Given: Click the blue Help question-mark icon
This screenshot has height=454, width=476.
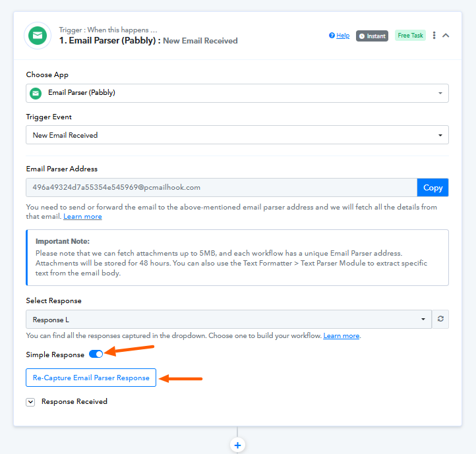Looking at the screenshot, I should [x=332, y=36].
